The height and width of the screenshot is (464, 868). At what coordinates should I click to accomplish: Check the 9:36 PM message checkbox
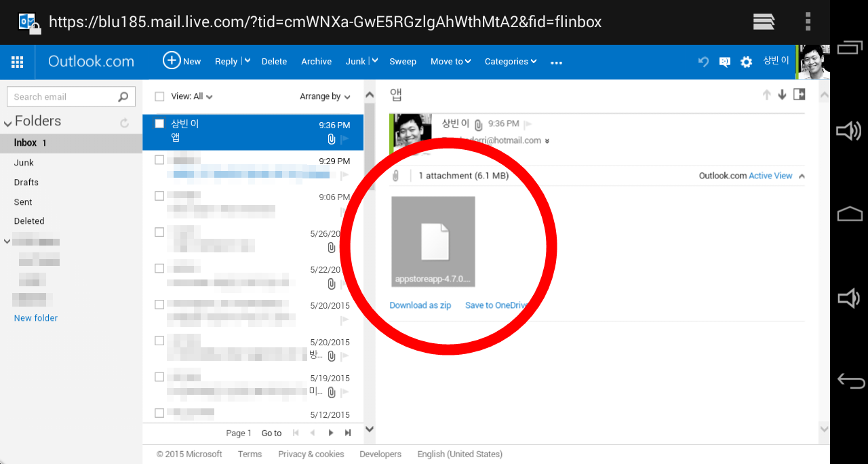(159, 123)
